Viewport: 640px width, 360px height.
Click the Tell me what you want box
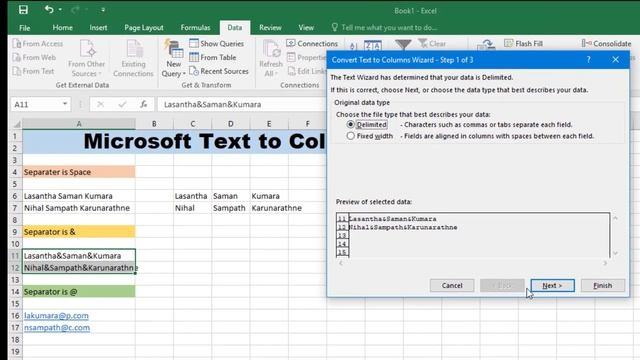(x=384, y=28)
